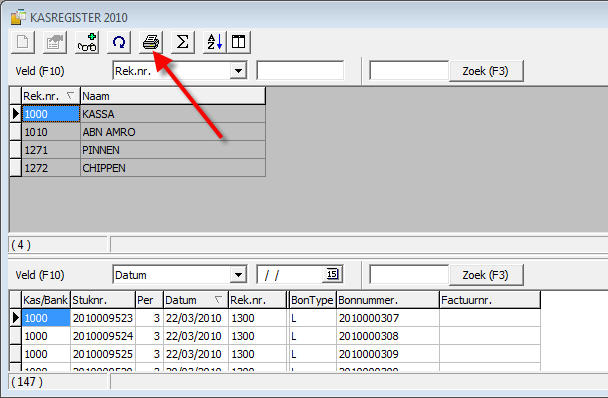
Task: Click the refresh arrow toolbar icon
Action: point(119,42)
